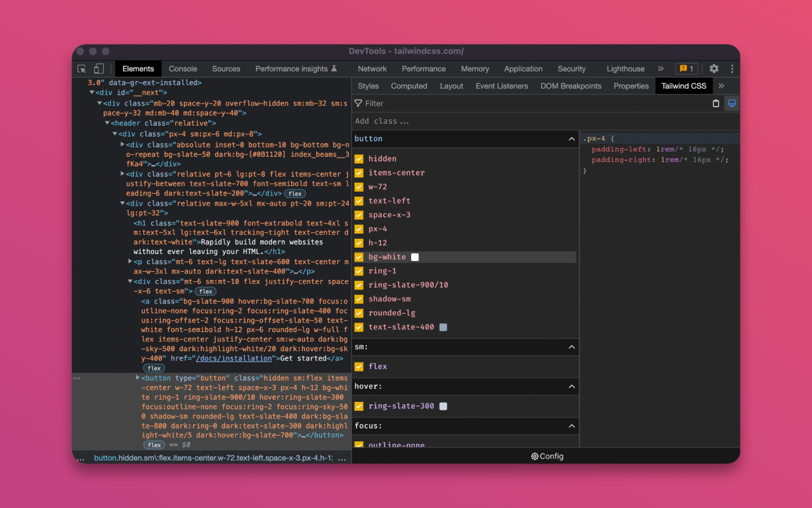Open the DevTools kebab menu
The width and height of the screenshot is (812, 508).
(732, 69)
